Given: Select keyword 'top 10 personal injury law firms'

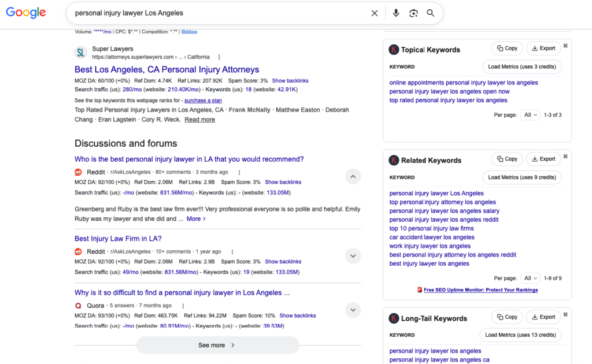Looking at the screenshot, I should pyautogui.click(x=431, y=229).
